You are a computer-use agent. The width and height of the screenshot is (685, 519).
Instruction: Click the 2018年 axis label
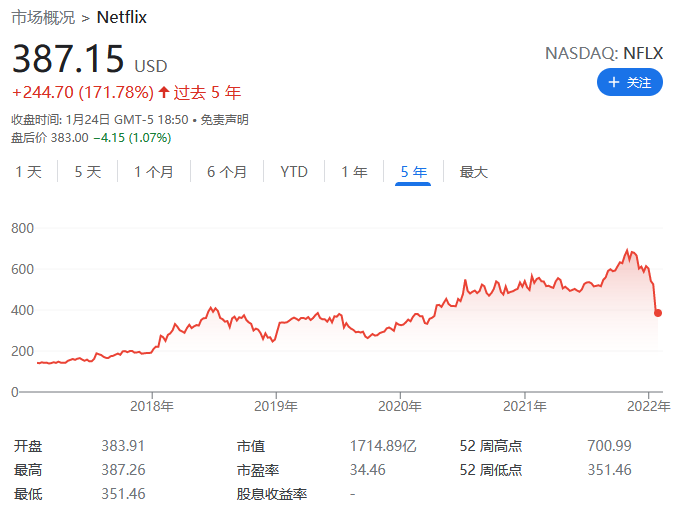click(x=152, y=406)
